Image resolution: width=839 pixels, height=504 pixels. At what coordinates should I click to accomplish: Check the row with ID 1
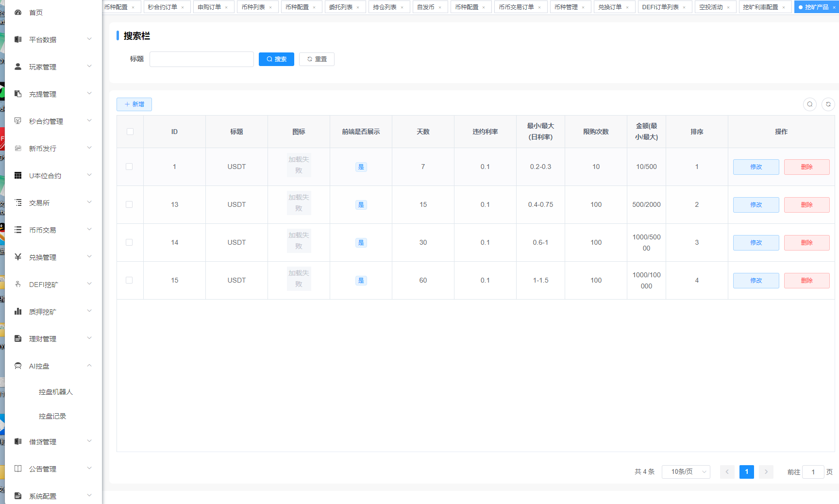pos(129,167)
